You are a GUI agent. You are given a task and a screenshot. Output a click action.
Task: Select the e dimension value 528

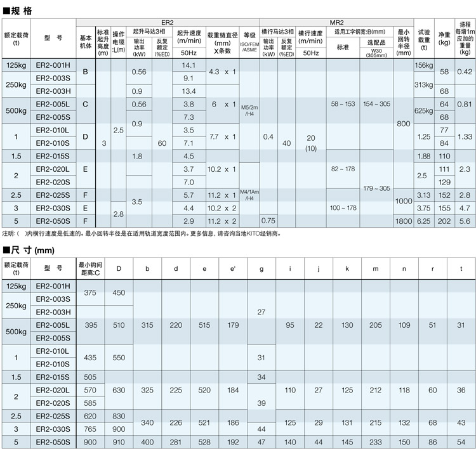click(x=204, y=442)
